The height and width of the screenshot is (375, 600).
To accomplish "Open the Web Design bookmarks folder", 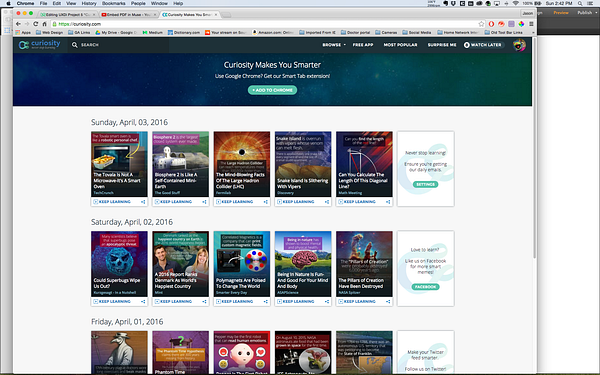I will [50, 33].
